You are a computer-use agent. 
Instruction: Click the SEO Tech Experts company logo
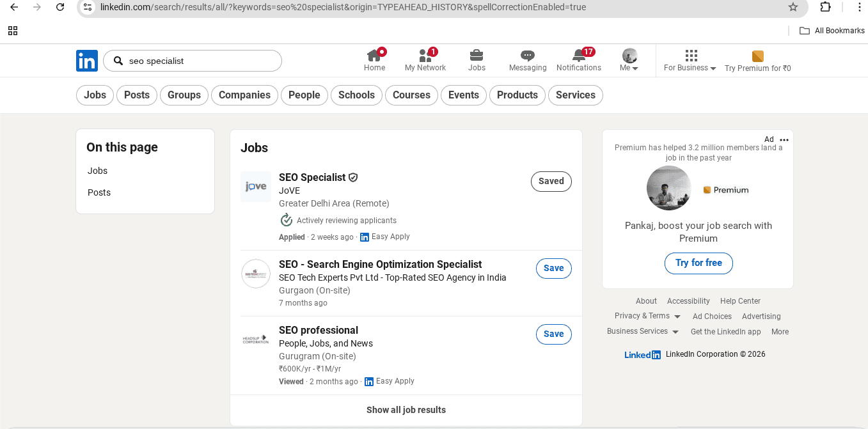pyautogui.click(x=256, y=274)
